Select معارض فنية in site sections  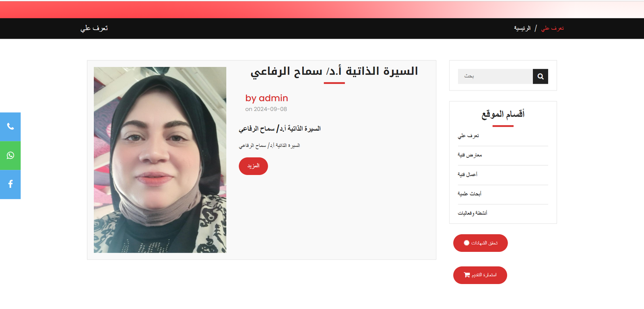point(470,155)
